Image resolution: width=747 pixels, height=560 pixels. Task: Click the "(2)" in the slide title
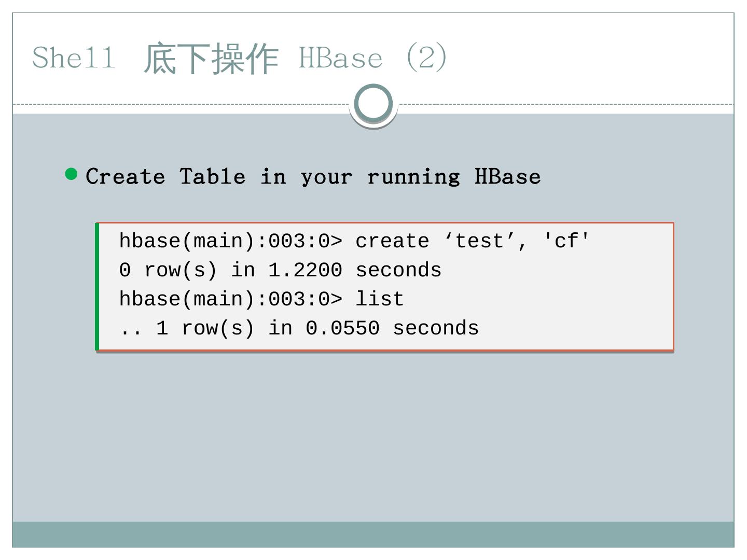(426, 57)
